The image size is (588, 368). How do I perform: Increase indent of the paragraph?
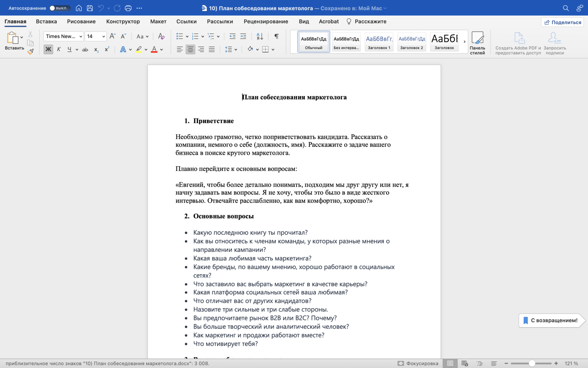243,36
